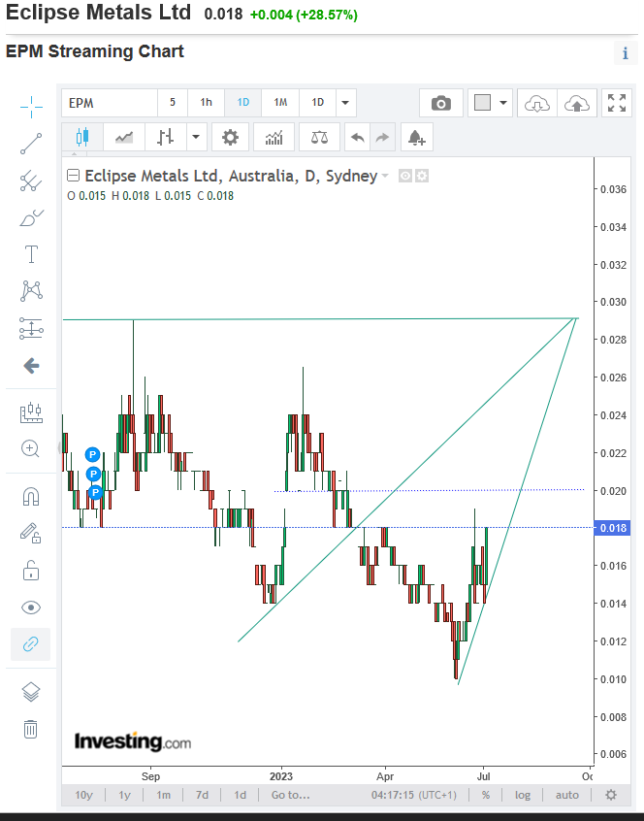644x821 pixels.
Task: Open dropdown next to layout square
Action: [503, 103]
